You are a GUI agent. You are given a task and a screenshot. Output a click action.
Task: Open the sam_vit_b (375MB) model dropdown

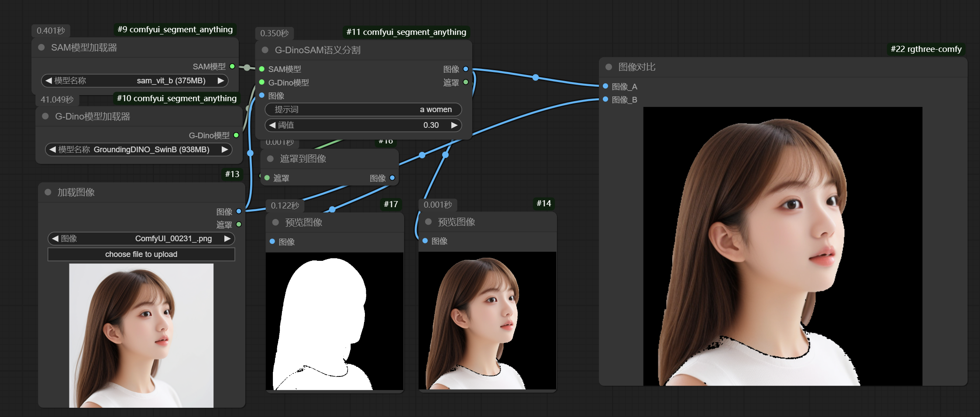[x=134, y=81]
